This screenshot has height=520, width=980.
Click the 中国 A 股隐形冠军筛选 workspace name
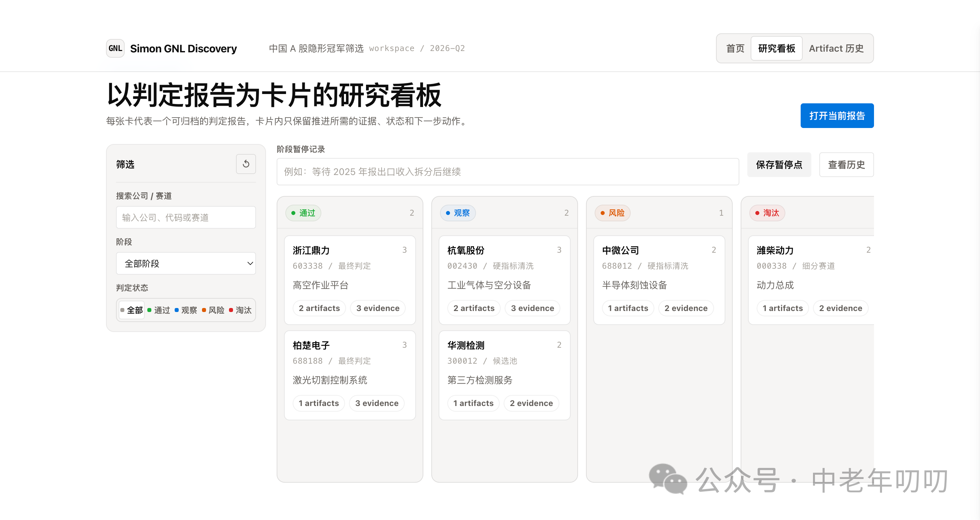[316, 48]
